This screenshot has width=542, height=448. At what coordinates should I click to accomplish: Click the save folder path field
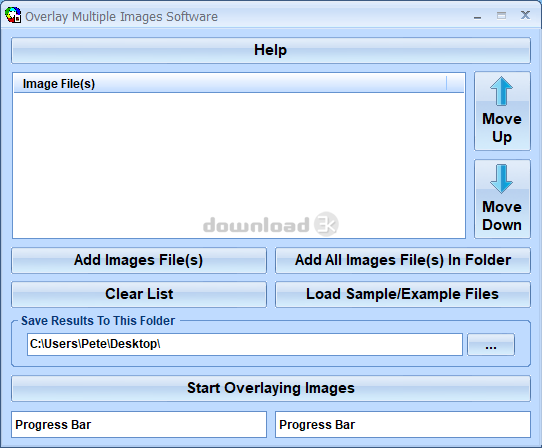[245, 344]
